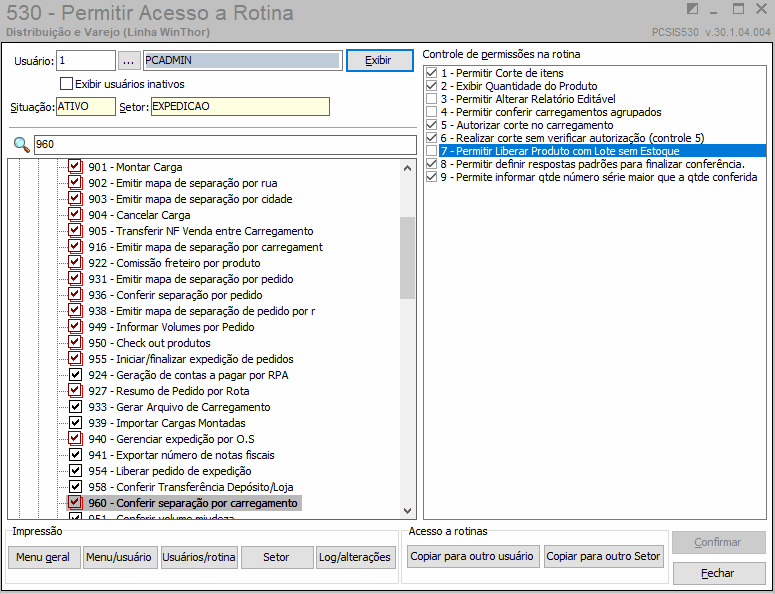Click the restore-down icon in title bar

[692, 9]
